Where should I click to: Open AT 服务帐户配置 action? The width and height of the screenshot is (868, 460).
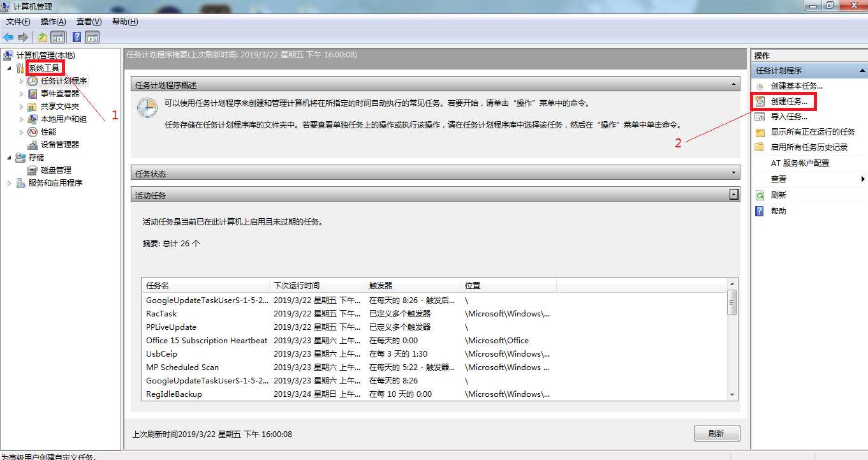coord(800,163)
